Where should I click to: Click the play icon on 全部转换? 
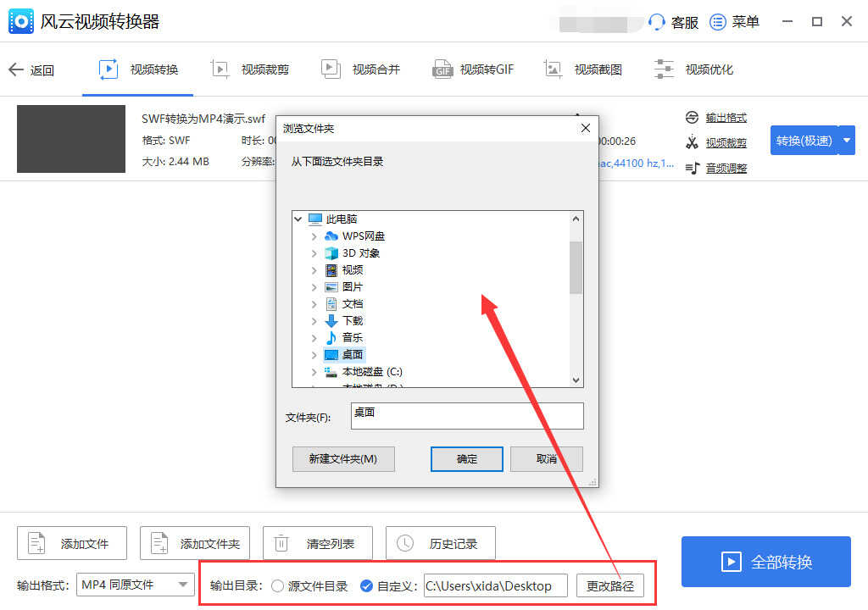pyautogui.click(x=732, y=562)
